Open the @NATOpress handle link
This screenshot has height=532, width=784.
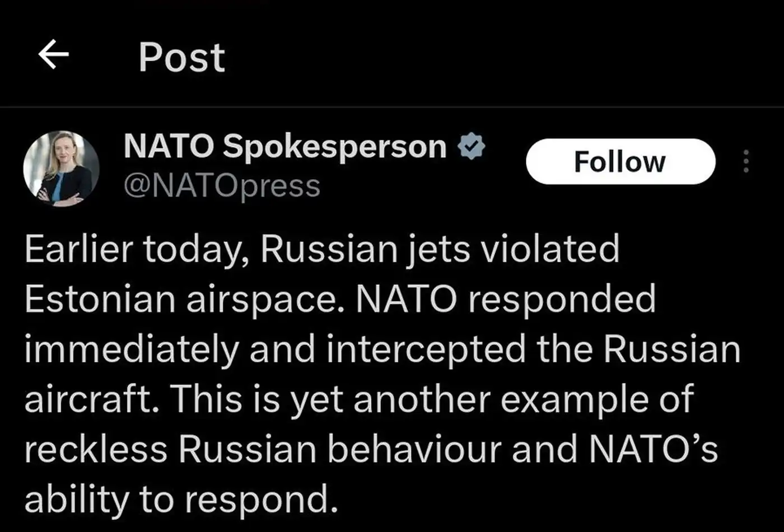coord(222,186)
